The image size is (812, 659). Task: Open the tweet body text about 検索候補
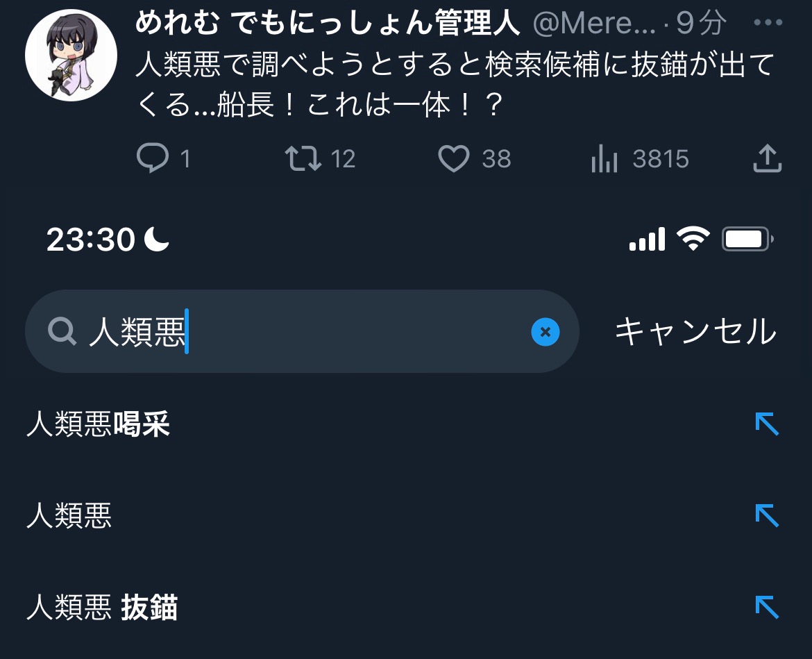(456, 85)
